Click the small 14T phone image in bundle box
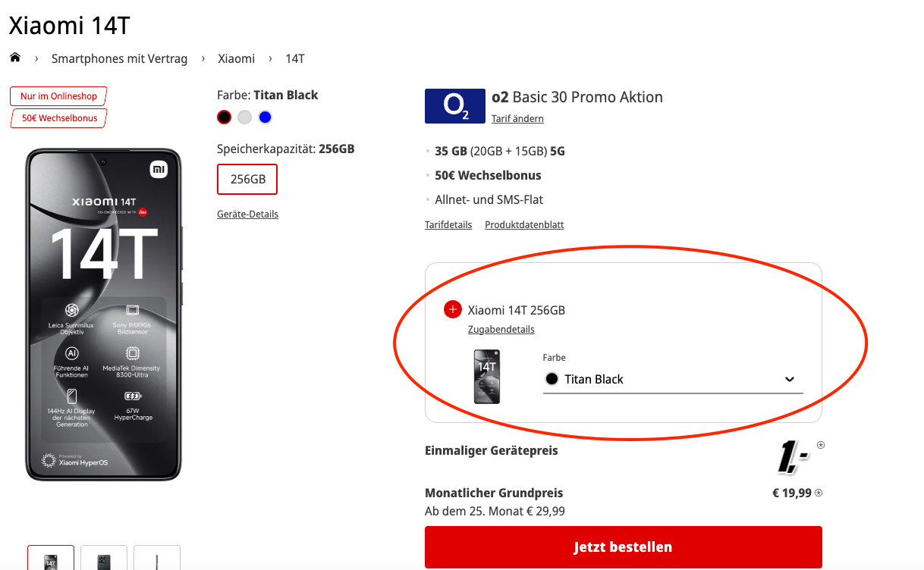 (x=487, y=377)
